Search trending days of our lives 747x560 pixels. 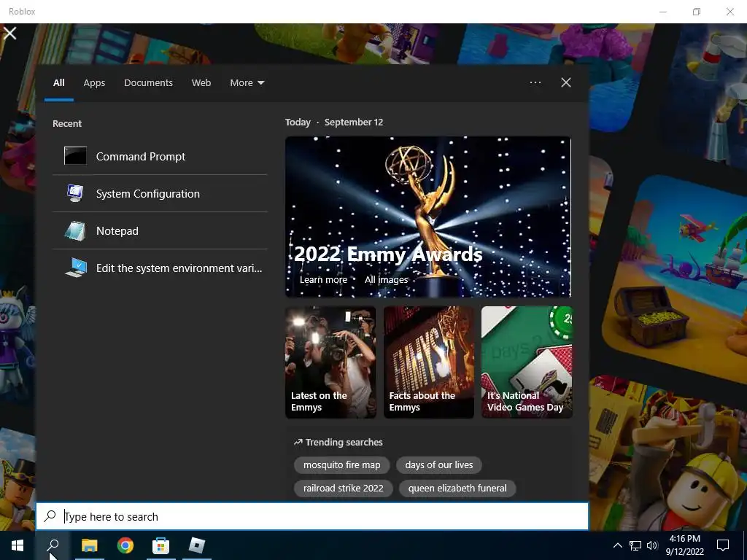(438, 464)
